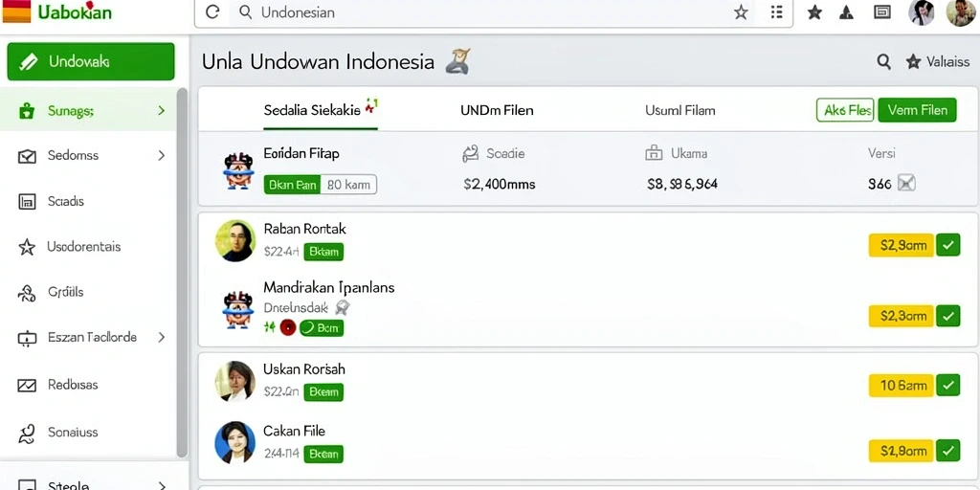This screenshot has width=980, height=490.
Task: Click the yellow price badge for Raban Rontak
Action: [902, 245]
